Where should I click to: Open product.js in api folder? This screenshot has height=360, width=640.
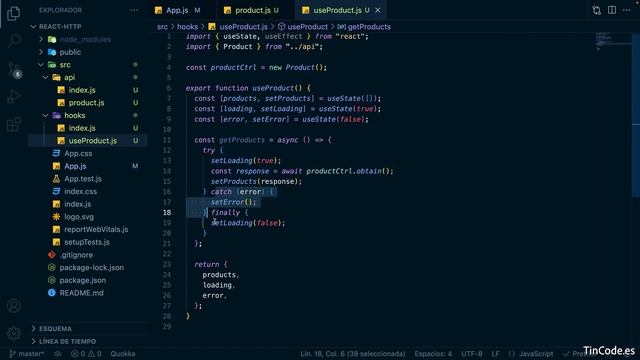coord(86,102)
